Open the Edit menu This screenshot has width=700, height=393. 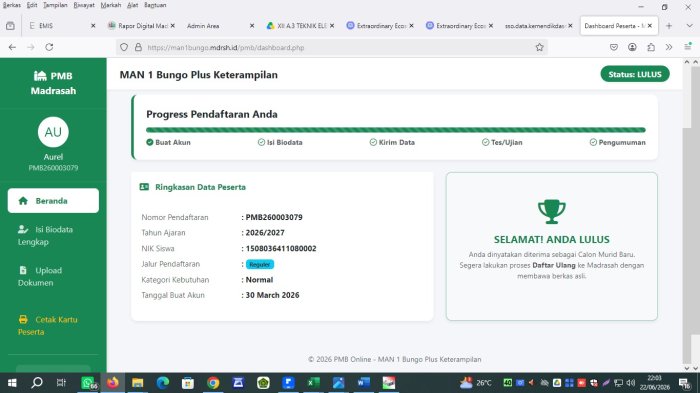pos(32,5)
